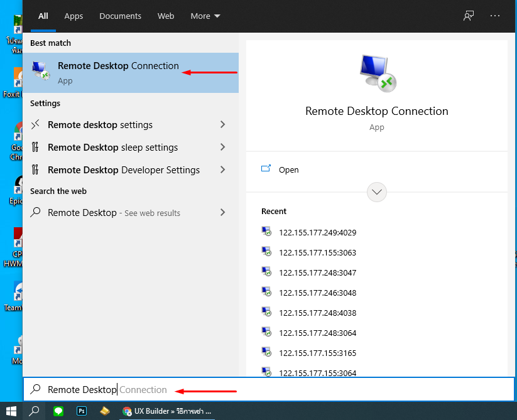Viewport: 517px width, 420px height.
Task: Connect to recent 122.155.177.248:3047
Action: coord(317,272)
